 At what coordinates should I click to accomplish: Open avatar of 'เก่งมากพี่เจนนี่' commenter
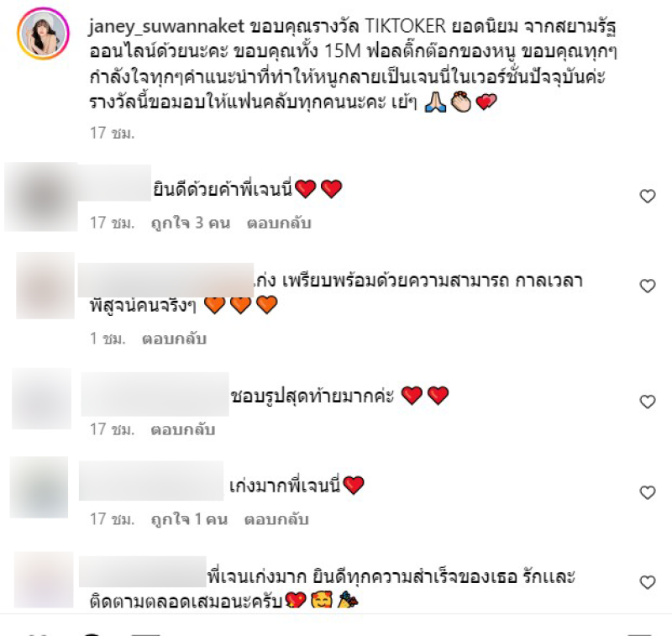[39, 487]
